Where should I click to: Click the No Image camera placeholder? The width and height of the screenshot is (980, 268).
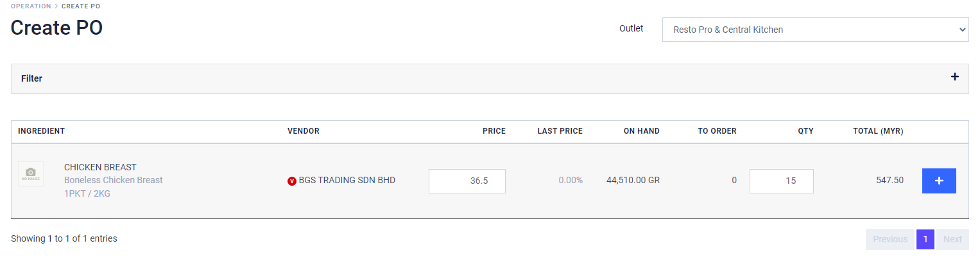(x=31, y=174)
